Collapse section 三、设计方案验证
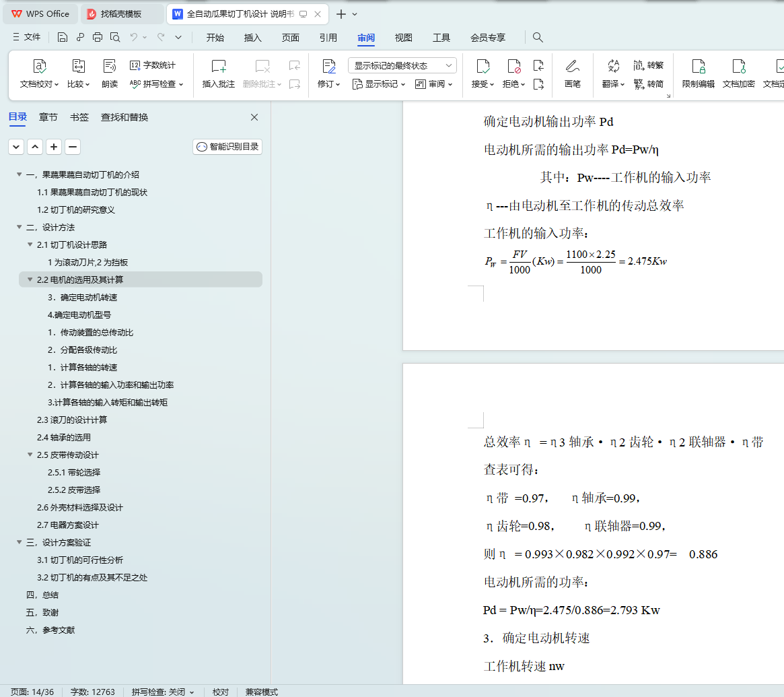 point(19,542)
